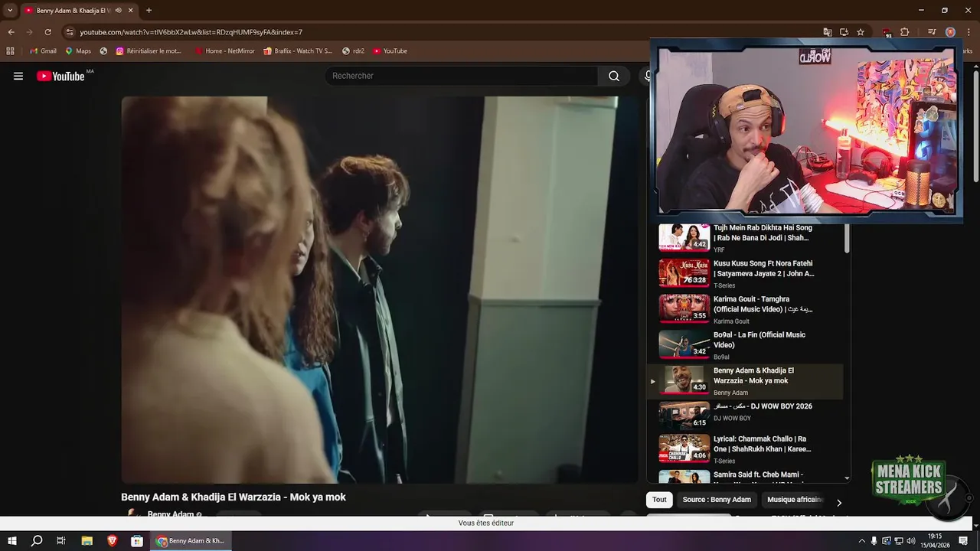The height and width of the screenshot is (551, 980).
Task: Go back in browser history
Action: 11,32
